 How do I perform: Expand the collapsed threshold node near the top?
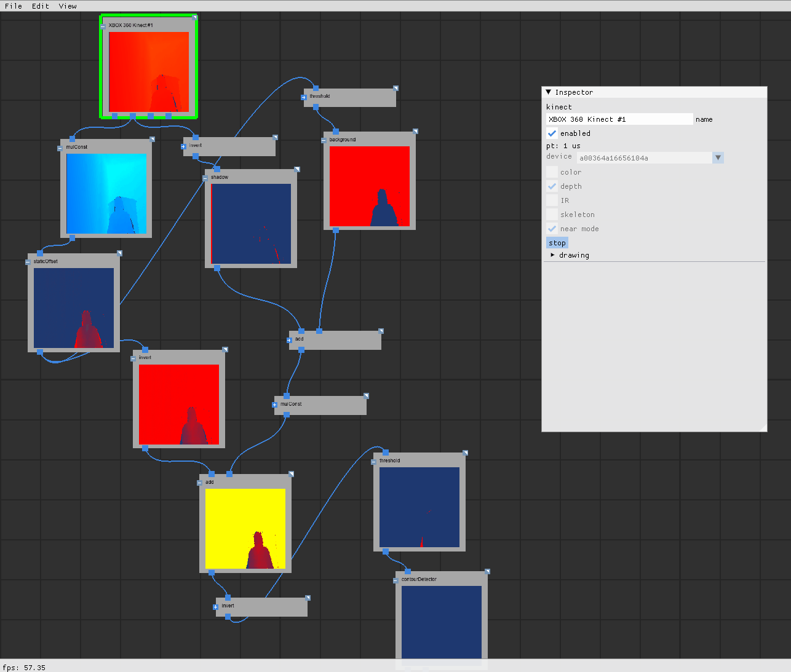point(304,97)
